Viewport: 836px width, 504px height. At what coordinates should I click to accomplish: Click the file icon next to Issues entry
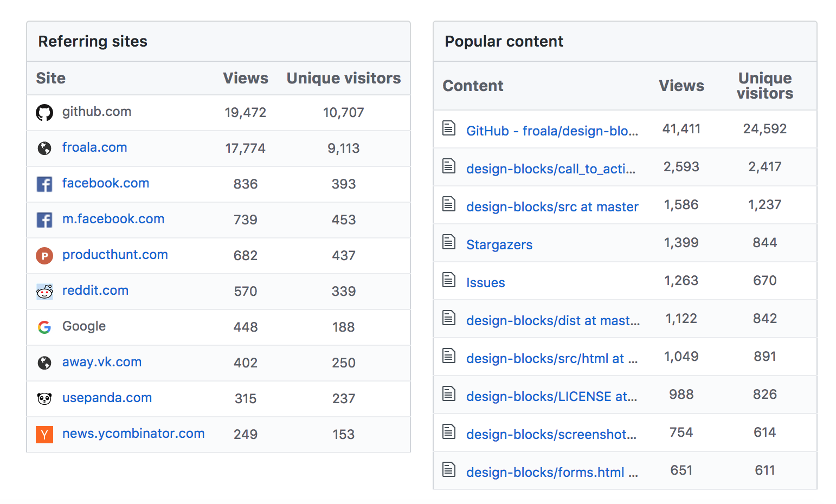(x=448, y=281)
